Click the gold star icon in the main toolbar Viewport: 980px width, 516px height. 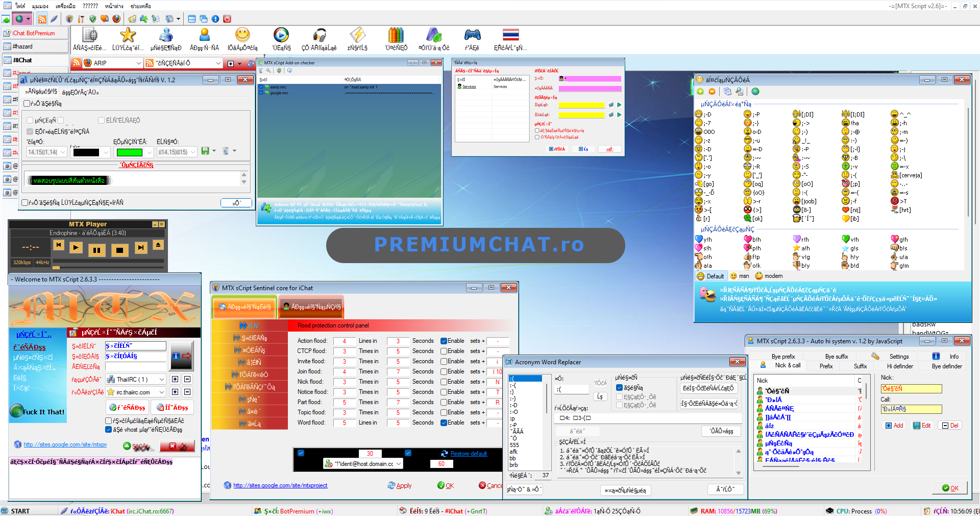click(x=128, y=35)
